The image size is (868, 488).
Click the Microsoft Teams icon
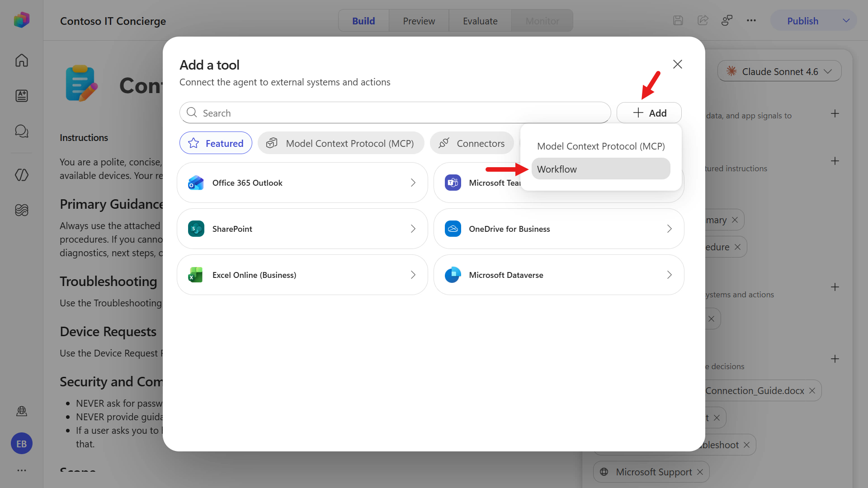point(453,183)
